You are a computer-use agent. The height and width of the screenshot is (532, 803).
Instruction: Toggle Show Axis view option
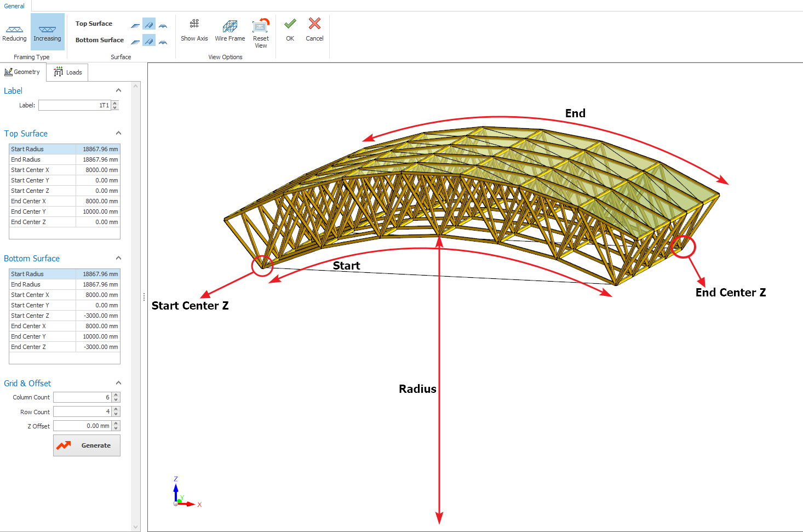(x=194, y=30)
